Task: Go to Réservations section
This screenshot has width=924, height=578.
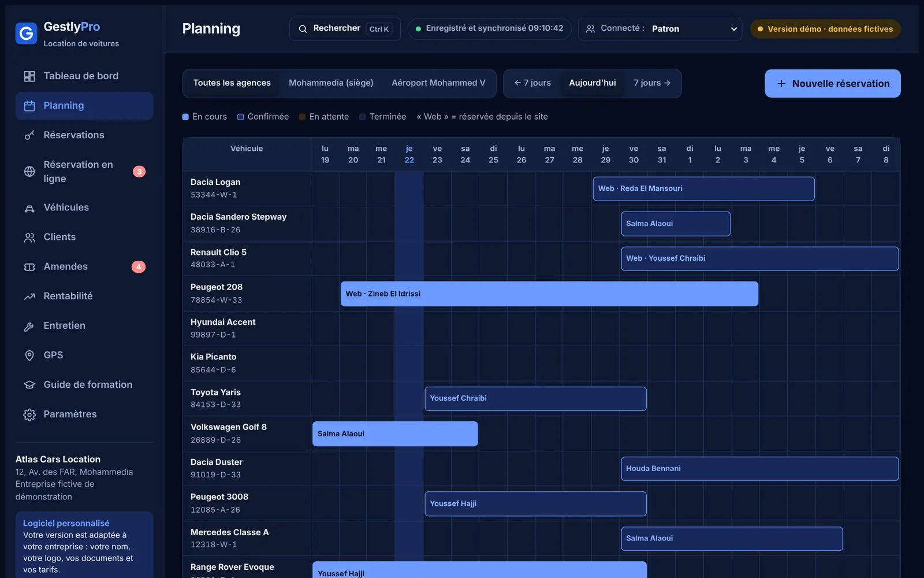Action: coord(84,135)
